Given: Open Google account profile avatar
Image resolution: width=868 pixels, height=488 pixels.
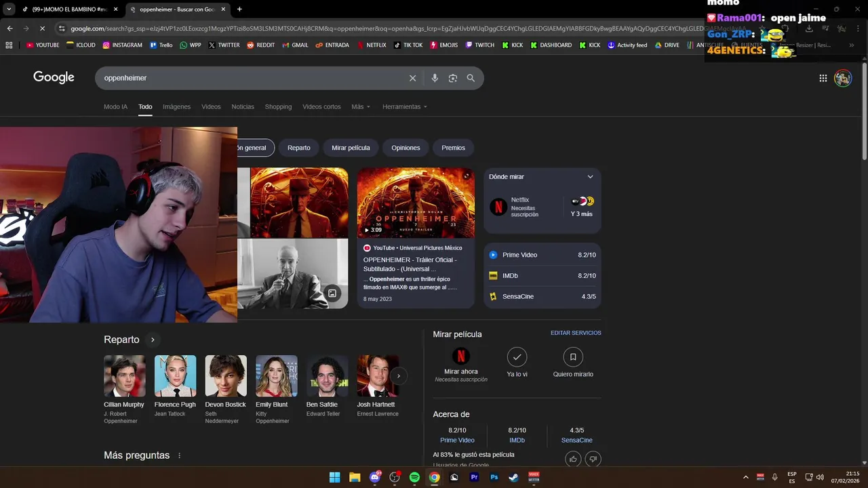Looking at the screenshot, I should point(843,78).
